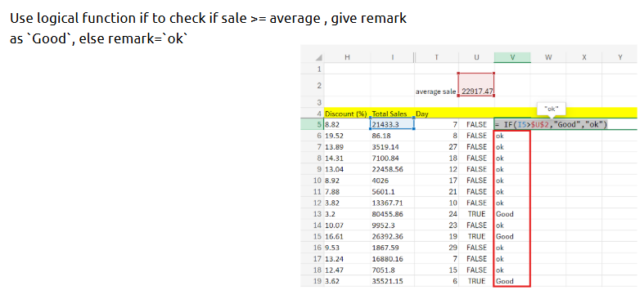Select the TRUE cell in row 15

click(476, 236)
